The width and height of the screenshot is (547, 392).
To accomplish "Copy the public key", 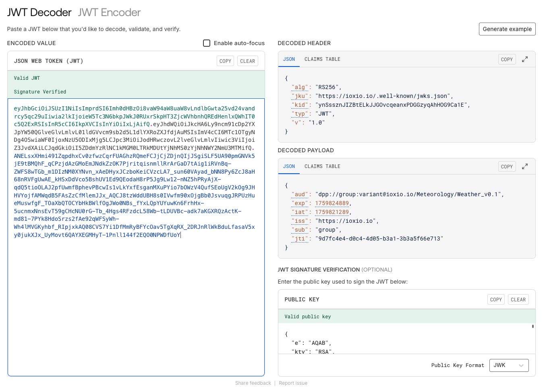I will tap(496, 300).
